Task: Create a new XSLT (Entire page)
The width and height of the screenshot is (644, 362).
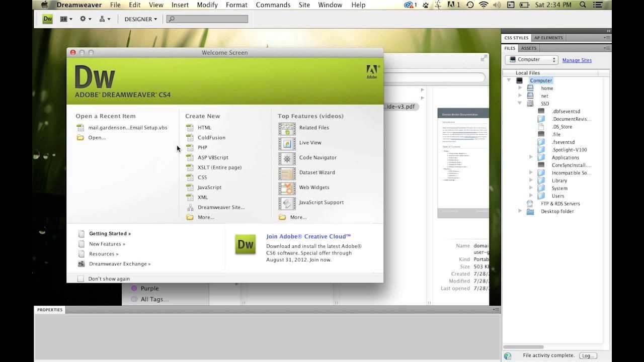Action: pos(219,167)
